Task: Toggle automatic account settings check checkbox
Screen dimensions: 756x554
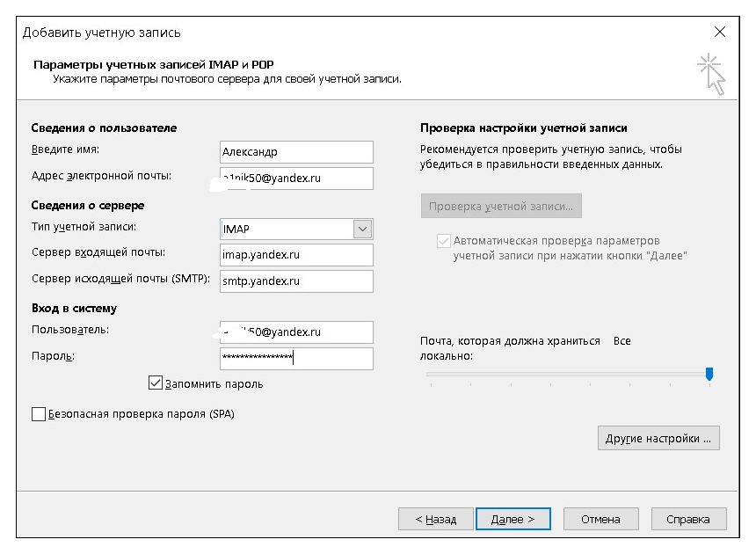Action: click(443, 240)
